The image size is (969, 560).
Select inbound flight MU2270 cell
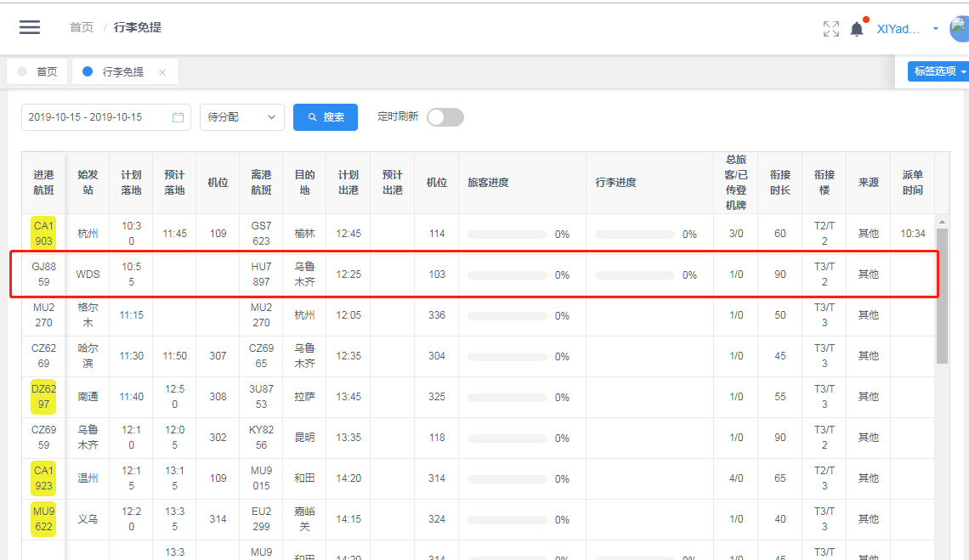click(x=43, y=315)
